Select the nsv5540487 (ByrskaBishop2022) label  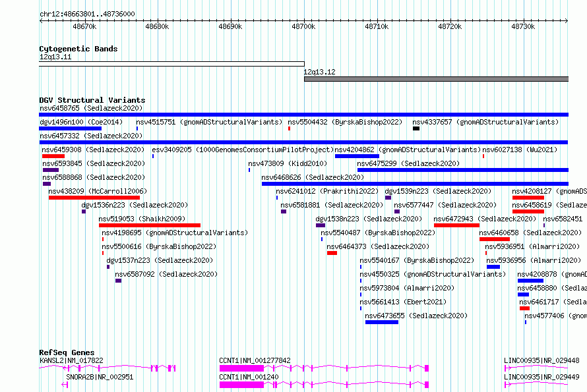pos(378,233)
